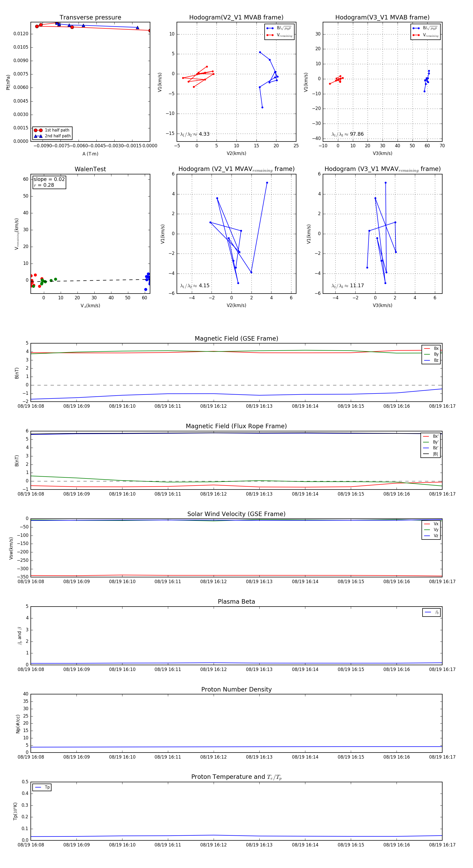Click the "V_A(km/s)" x-axis label in WalenTest
473x868 pixels.
point(90,306)
